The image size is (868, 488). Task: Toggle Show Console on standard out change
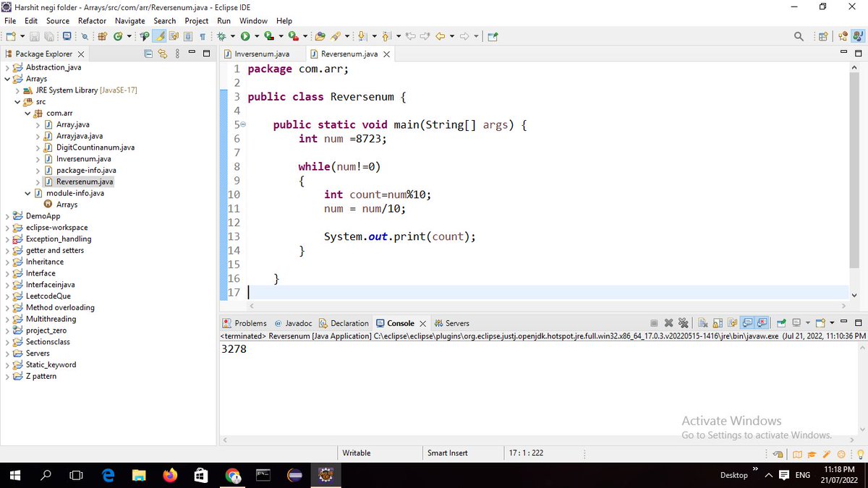click(747, 323)
